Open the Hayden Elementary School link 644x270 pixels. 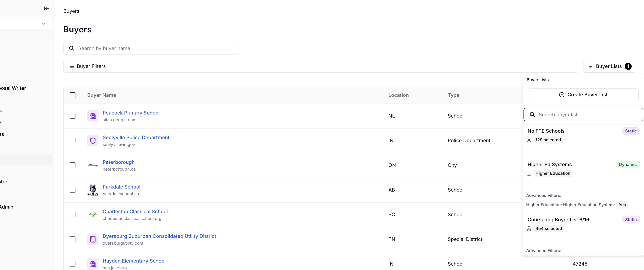(134, 260)
